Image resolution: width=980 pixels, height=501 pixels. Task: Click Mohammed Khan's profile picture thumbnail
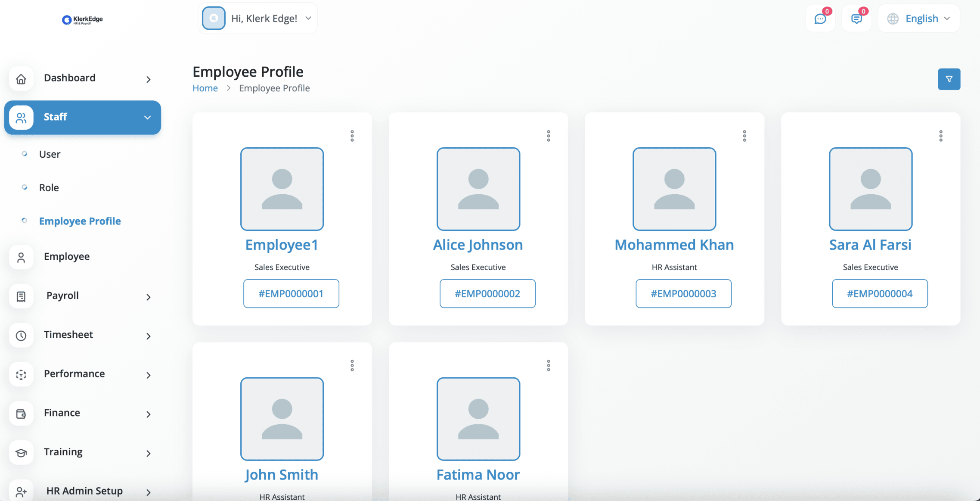(x=674, y=189)
